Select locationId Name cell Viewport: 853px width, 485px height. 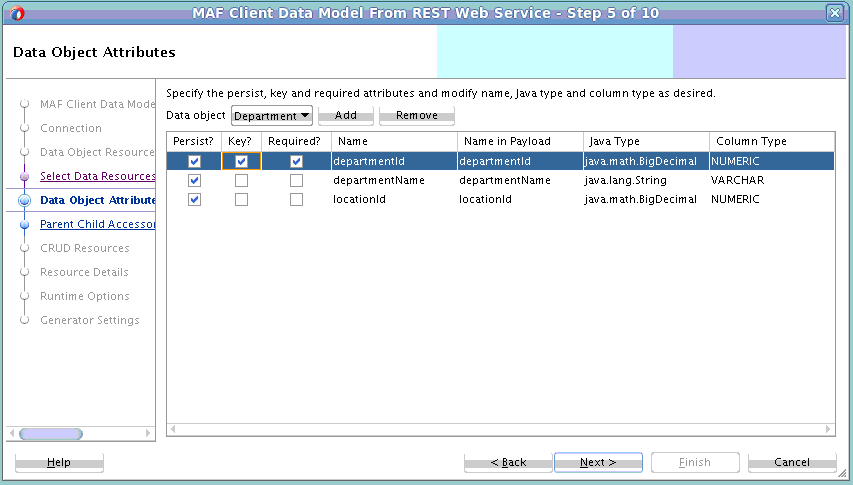pyautogui.click(x=394, y=200)
